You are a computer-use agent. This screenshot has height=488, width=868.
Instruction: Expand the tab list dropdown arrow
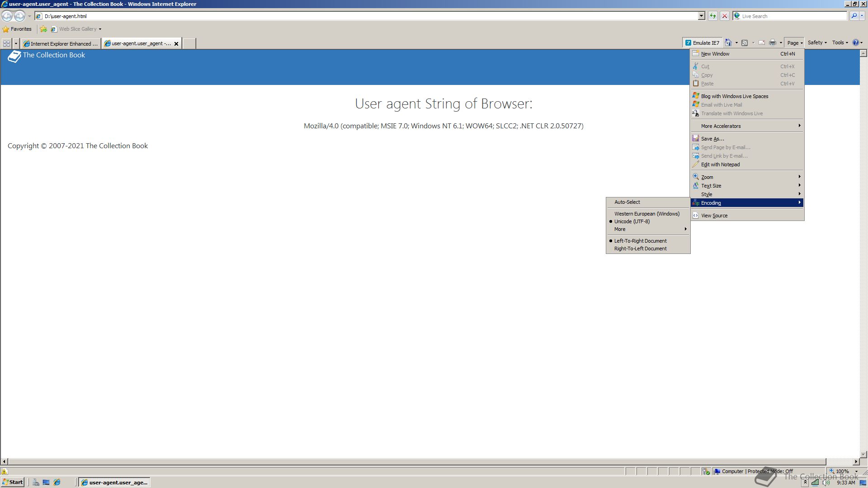point(16,43)
